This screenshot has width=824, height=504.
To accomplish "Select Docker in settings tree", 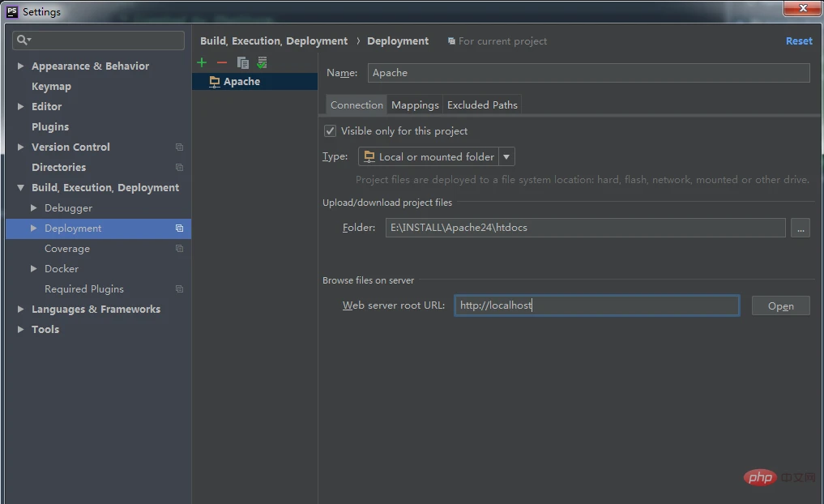I will pos(62,268).
